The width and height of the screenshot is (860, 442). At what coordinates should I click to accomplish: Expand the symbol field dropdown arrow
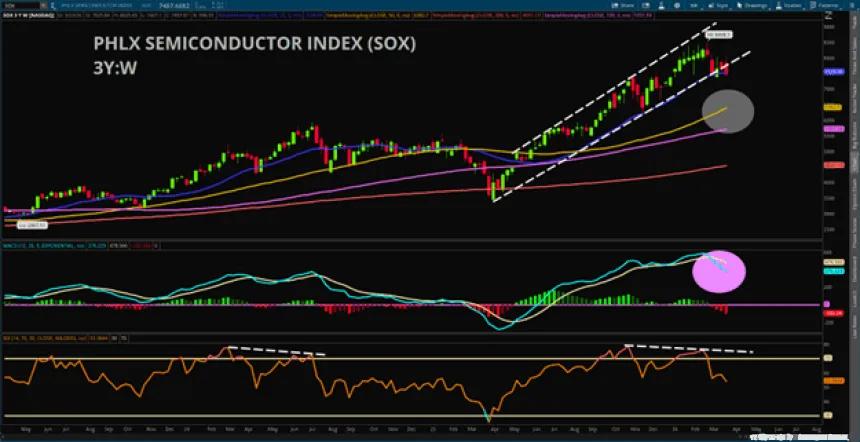[x=43, y=5]
